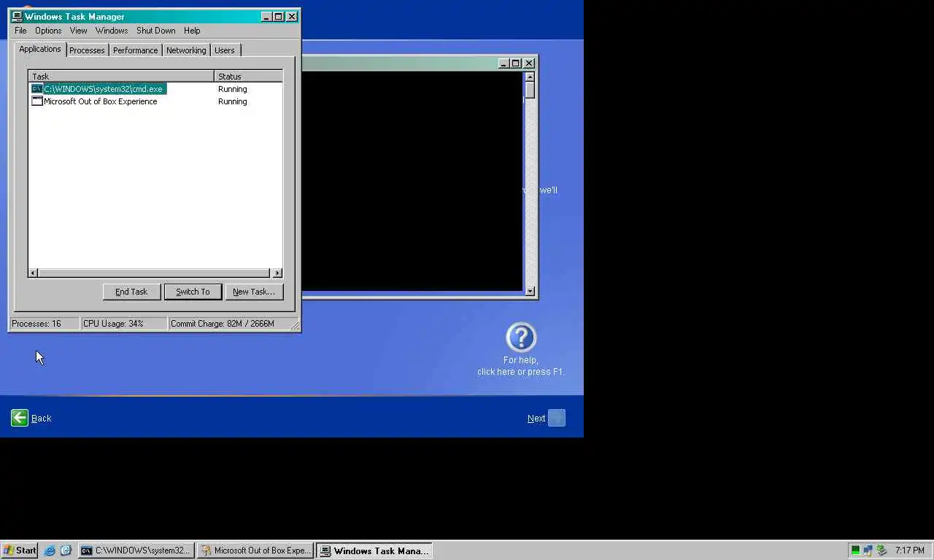This screenshot has height=560, width=934.
Task: Minimize the Task Manager window
Action: 266,16
